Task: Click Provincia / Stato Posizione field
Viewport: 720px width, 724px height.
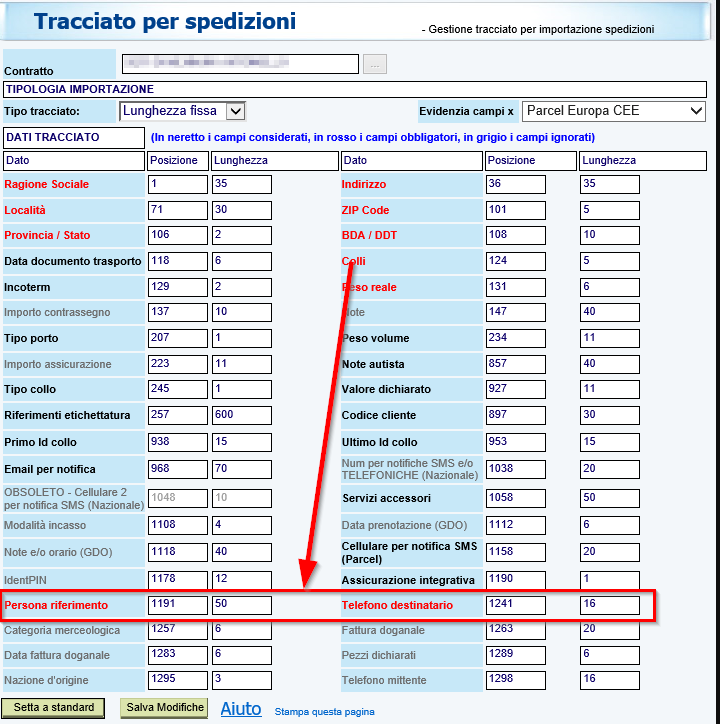Action: pyautogui.click(x=178, y=235)
